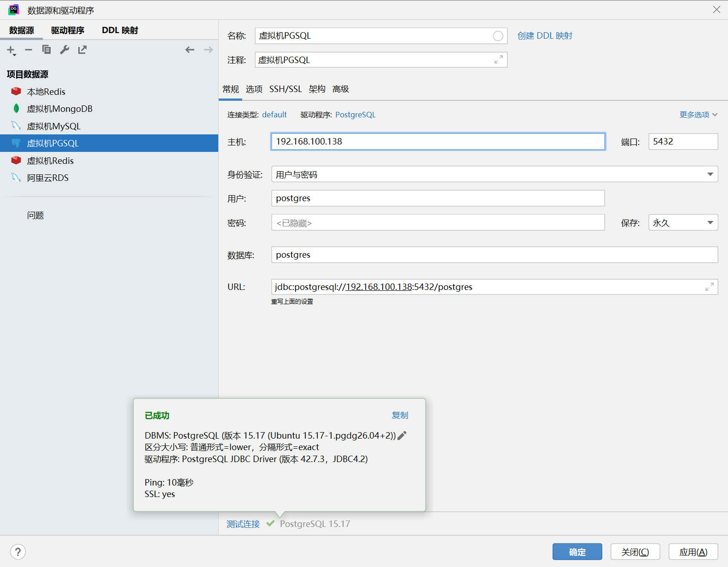
Task: Click the 主机 host field
Action: 438,141
